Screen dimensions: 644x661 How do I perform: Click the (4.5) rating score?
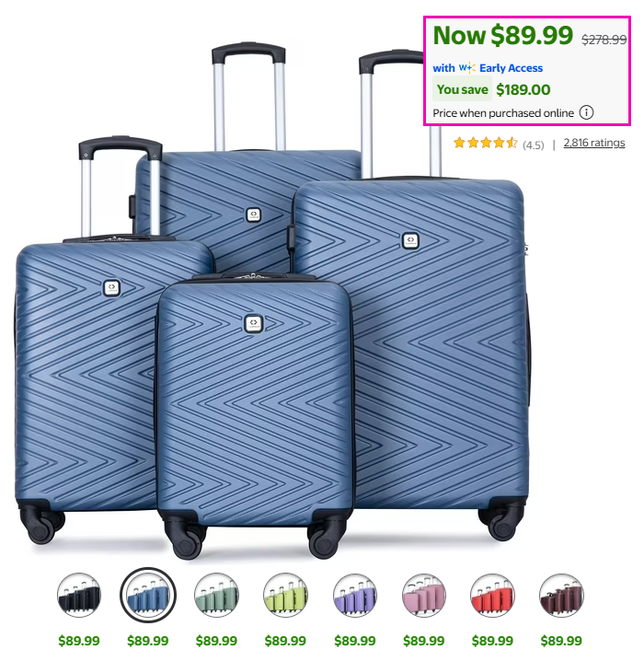point(534,145)
